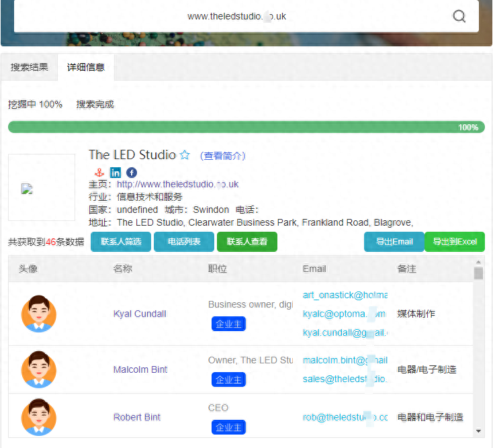The image size is (493, 448).
Task: Star The LED Studio as favorite
Action: pyautogui.click(x=185, y=154)
